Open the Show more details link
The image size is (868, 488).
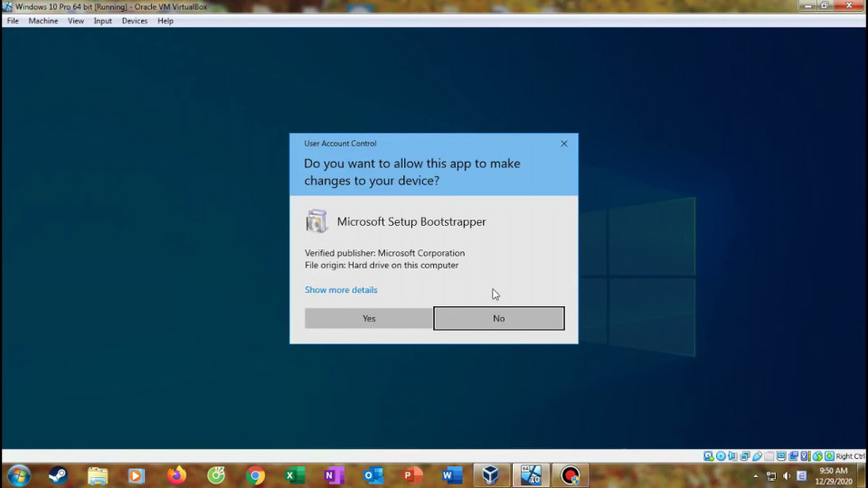coord(341,290)
